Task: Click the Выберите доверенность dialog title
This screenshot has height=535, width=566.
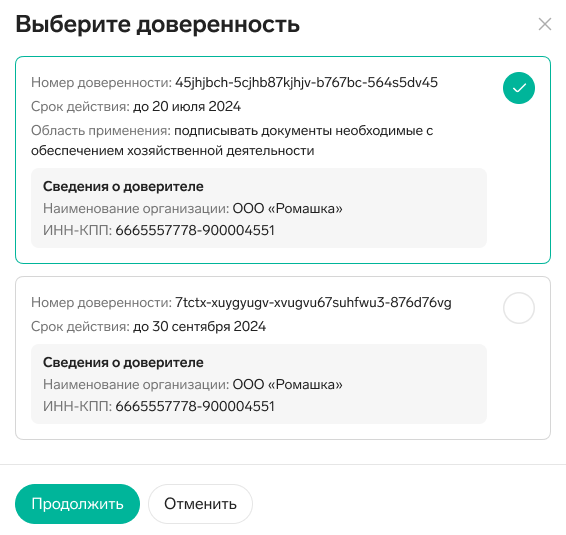Action: click(158, 25)
